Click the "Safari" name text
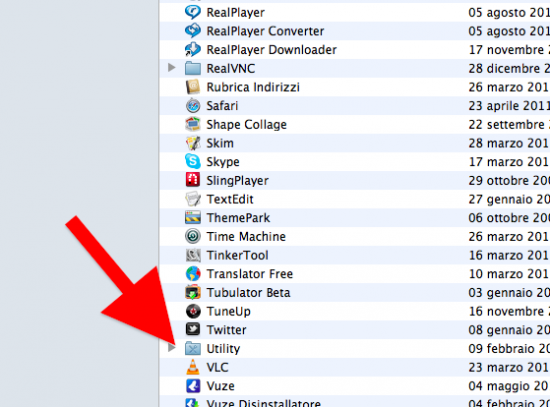The height and width of the screenshot is (407, 550). [x=222, y=106]
